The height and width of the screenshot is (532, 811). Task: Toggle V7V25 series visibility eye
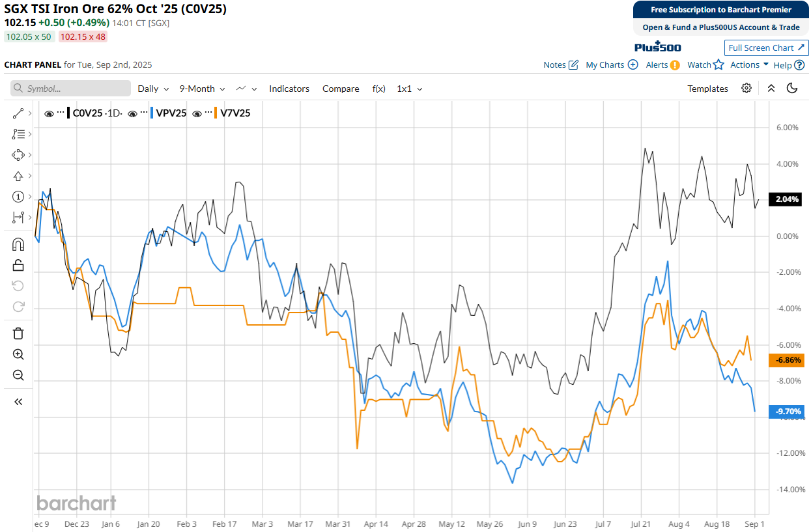coord(197,113)
